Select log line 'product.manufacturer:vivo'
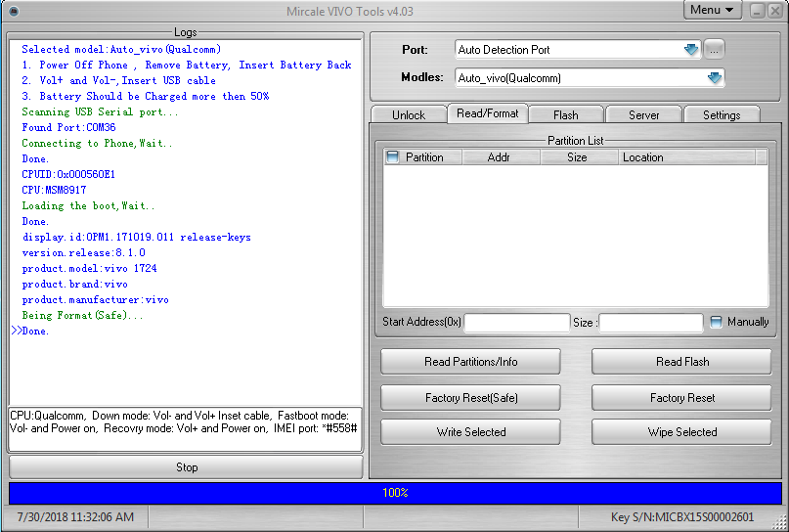Viewport: 789px width, 532px height. [96, 299]
